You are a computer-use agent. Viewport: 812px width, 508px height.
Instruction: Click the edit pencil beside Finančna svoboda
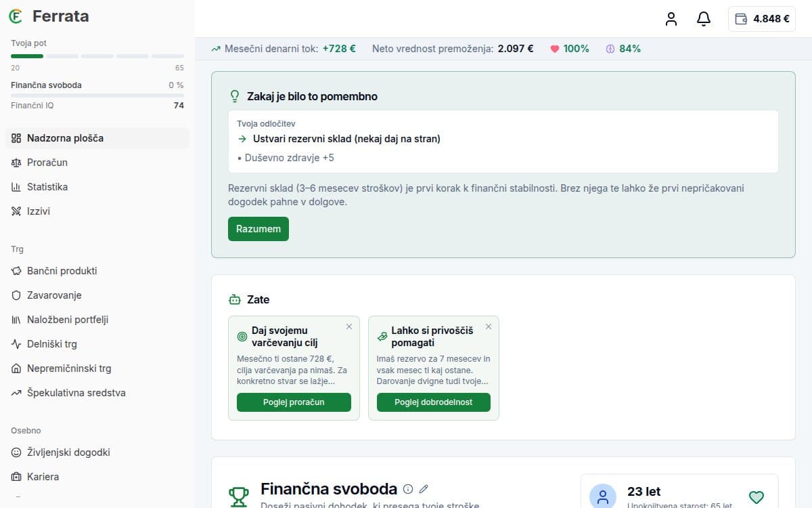click(424, 489)
